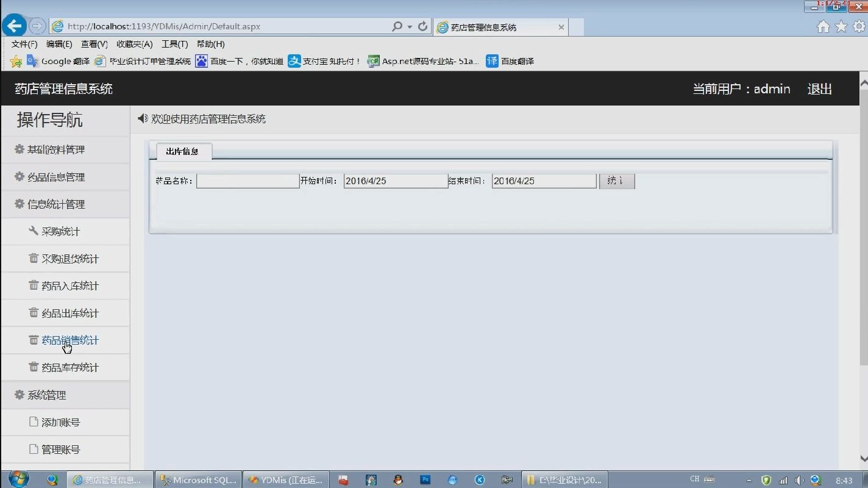Click the 药品名称 input field
868x488 pixels.
click(x=247, y=181)
